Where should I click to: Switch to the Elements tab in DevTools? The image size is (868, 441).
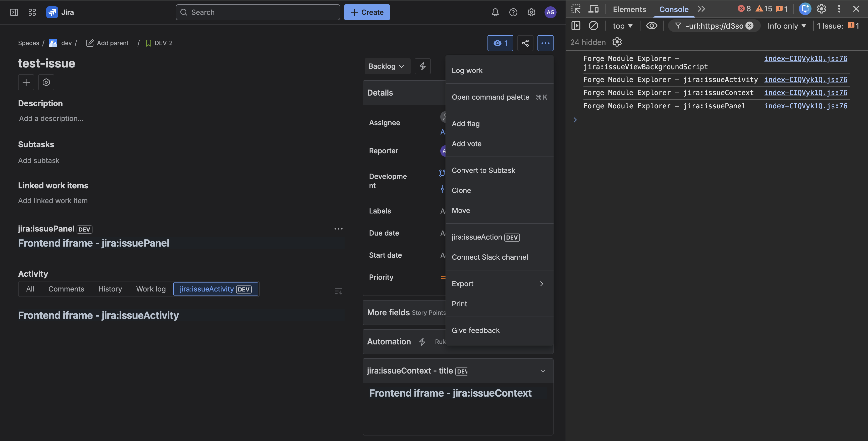(629, 9)
